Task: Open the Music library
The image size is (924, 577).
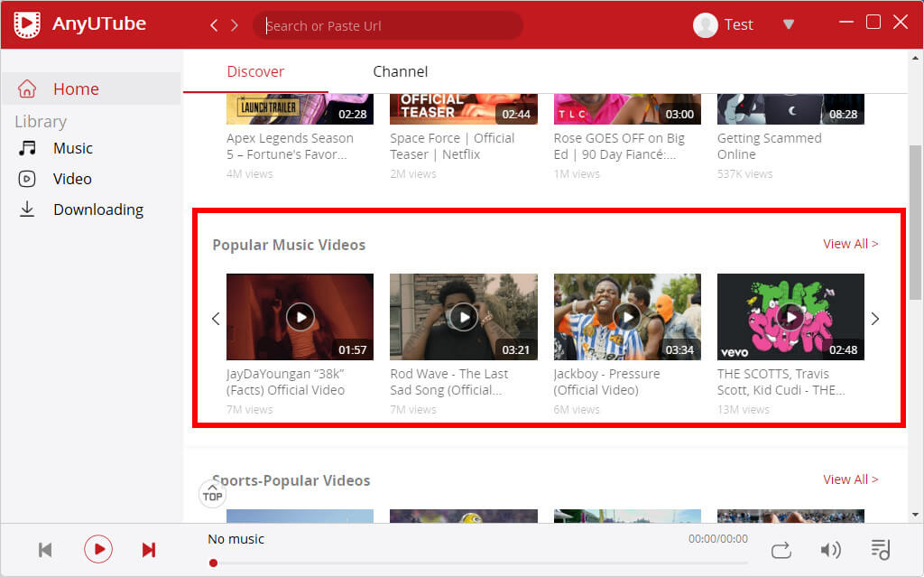Action: pyautogui.click(x=73, y=148)
